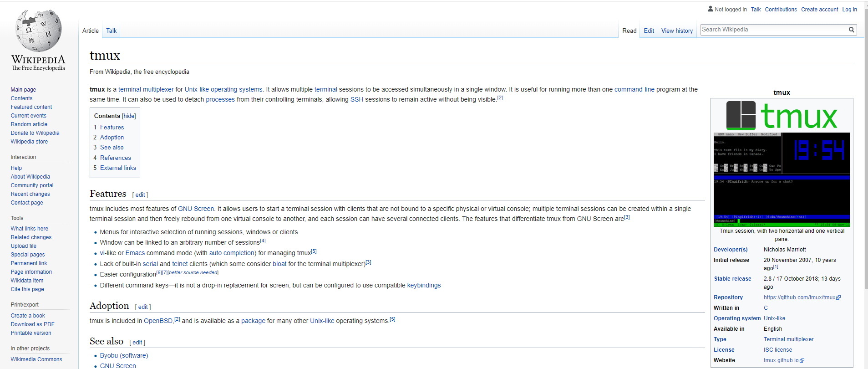Jump to Adoption in Contents
The width and height of the screenshot is (868, 369).
point(112,138)
